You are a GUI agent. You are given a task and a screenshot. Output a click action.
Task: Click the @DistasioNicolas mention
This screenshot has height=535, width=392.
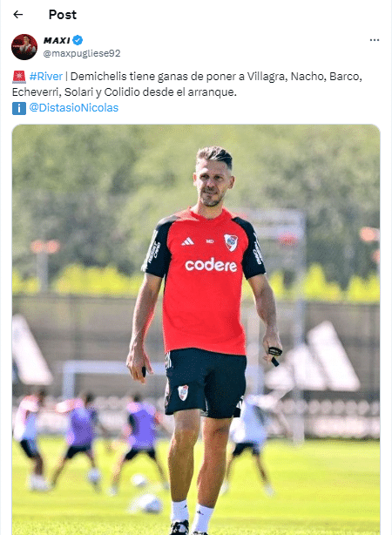[74, 108]
